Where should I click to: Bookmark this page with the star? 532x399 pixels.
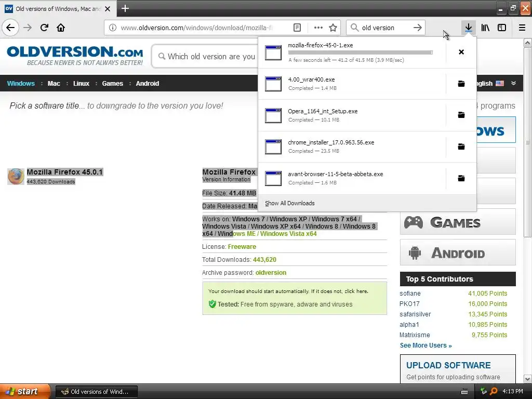(333, 28)
